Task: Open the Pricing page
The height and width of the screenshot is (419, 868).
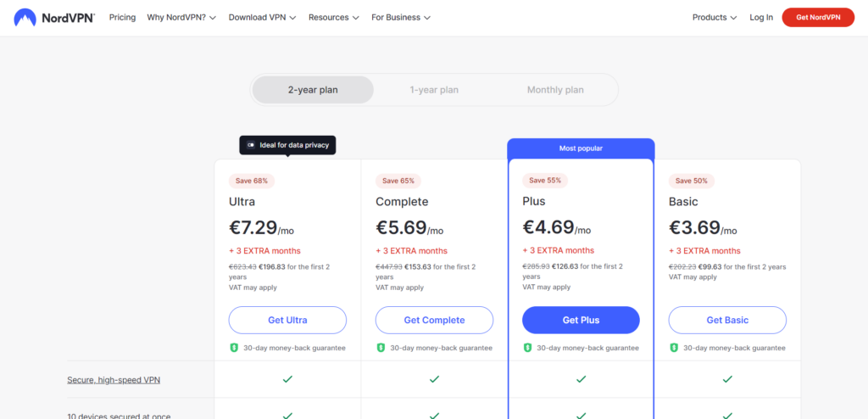Action: coord(122,17)
